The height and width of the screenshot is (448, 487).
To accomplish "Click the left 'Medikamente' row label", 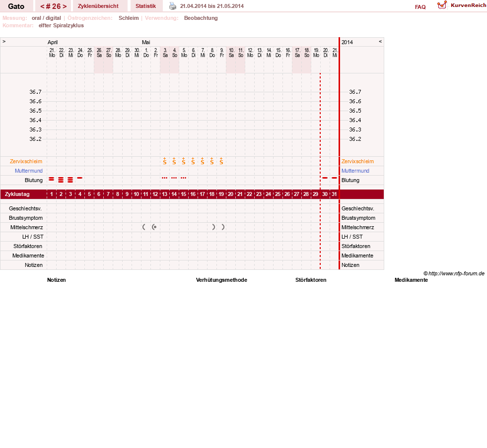I will click(28, 256).
